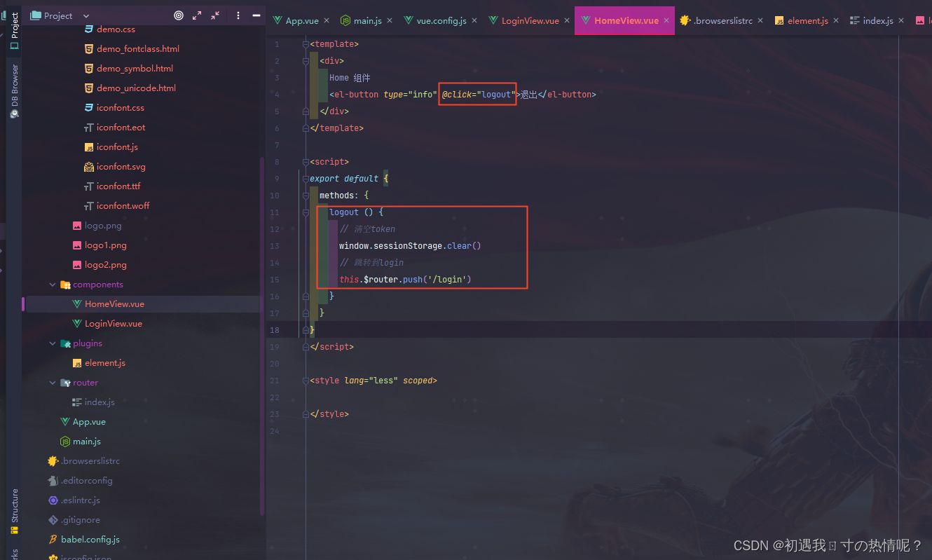932x560 pixels.
Task: Select iconfont.css in the tree
Action: point(120,108)
